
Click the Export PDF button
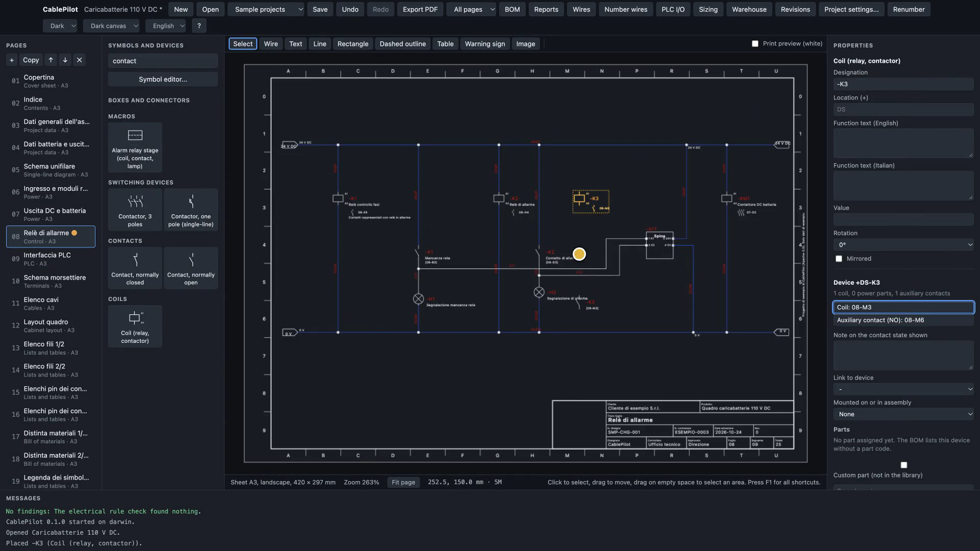tap(420, 9)
